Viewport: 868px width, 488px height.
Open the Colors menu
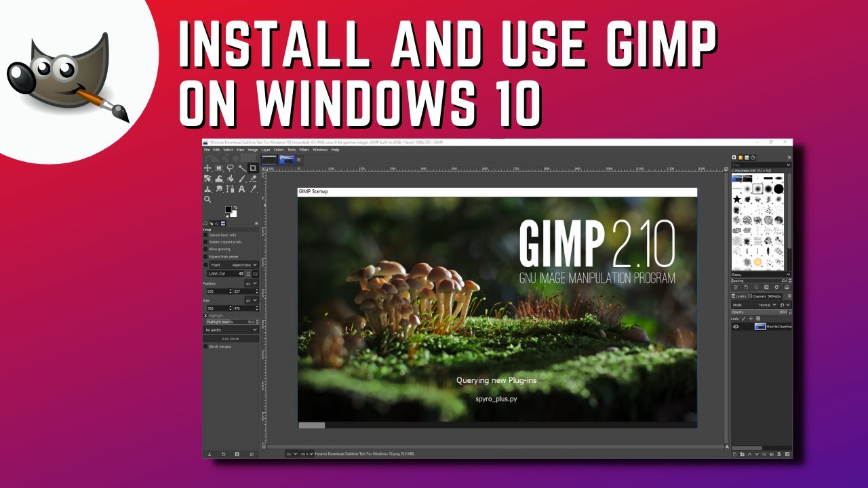pos(279,150)
